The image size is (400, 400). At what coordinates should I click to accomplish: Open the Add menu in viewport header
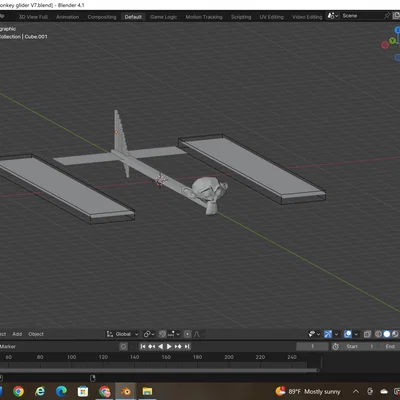click(17, 334)
